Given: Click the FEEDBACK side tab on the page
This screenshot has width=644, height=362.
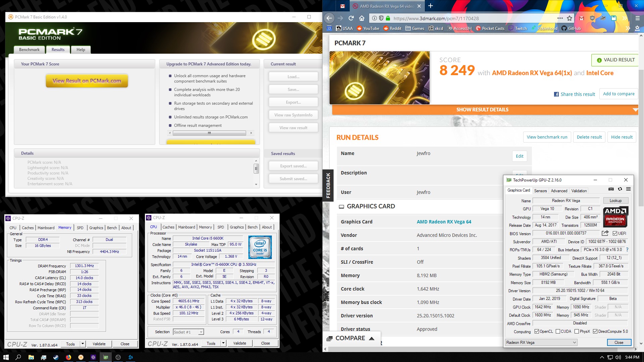Looking at the screenshot, I should [x=328, y=185].
